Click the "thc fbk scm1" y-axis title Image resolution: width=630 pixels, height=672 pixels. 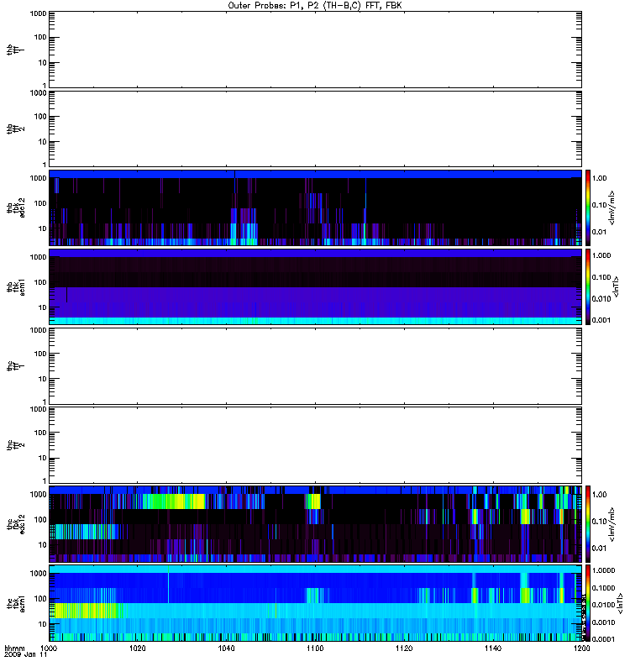click(16, 603)
